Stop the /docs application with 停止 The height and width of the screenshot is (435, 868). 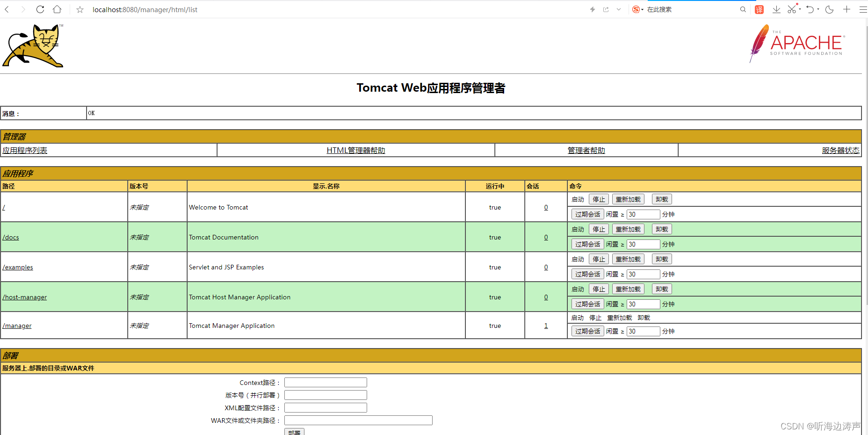[599, 229]
